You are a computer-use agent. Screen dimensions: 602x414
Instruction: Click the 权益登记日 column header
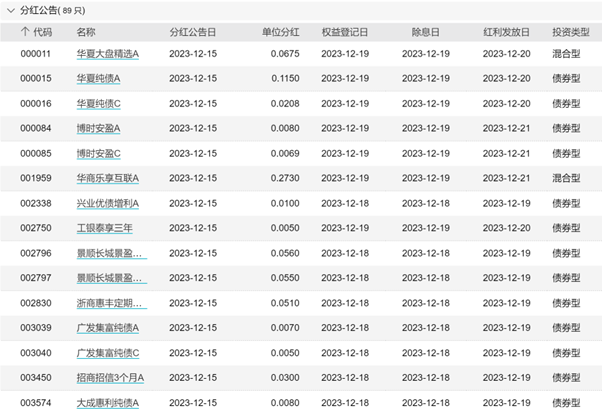pyautogui.click(x=345, y=32)
